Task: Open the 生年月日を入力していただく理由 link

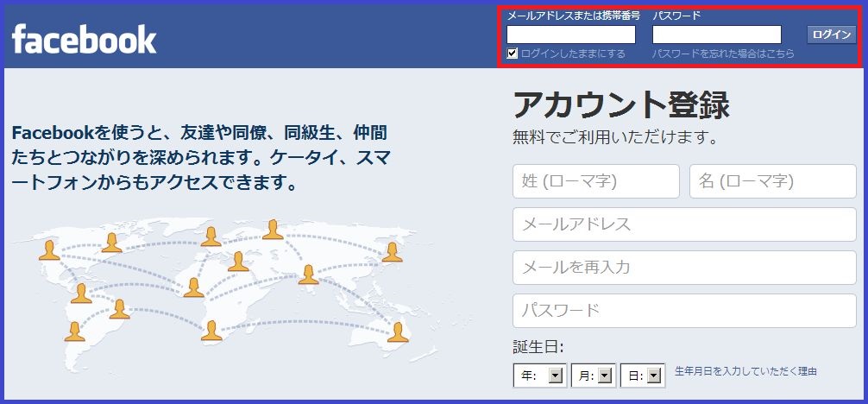Action: click(x=745, y=371)
